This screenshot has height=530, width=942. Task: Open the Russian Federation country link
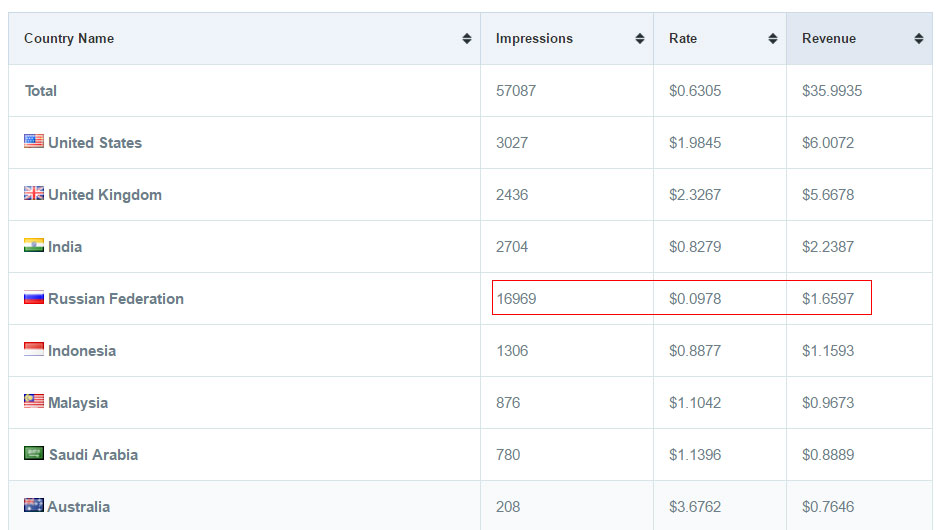click(x=116, y=299)
